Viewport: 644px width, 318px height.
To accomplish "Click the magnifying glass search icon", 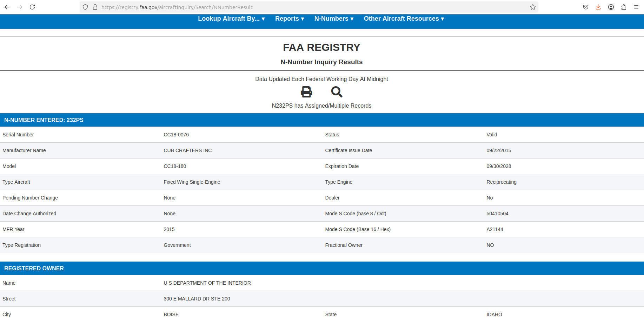I will pyautogui.click(x=336, y=92).
